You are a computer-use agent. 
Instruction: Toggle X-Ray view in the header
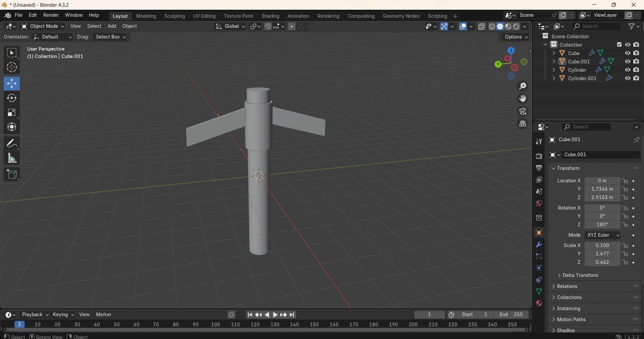482,26
